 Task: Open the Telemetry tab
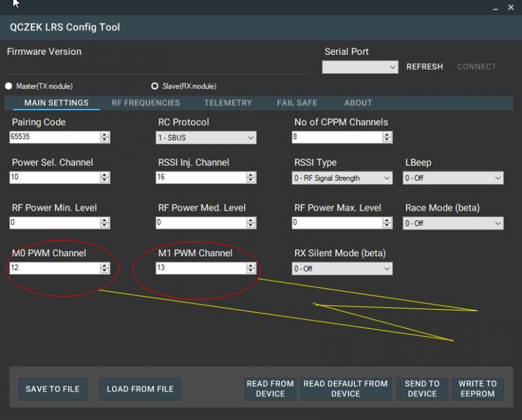coord(228,103)
